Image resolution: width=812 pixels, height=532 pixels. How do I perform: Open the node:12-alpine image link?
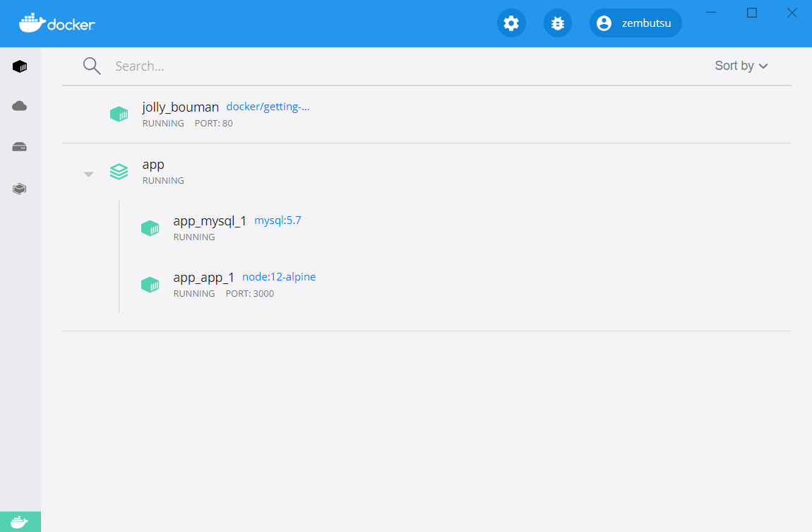[x=279, y=277]
